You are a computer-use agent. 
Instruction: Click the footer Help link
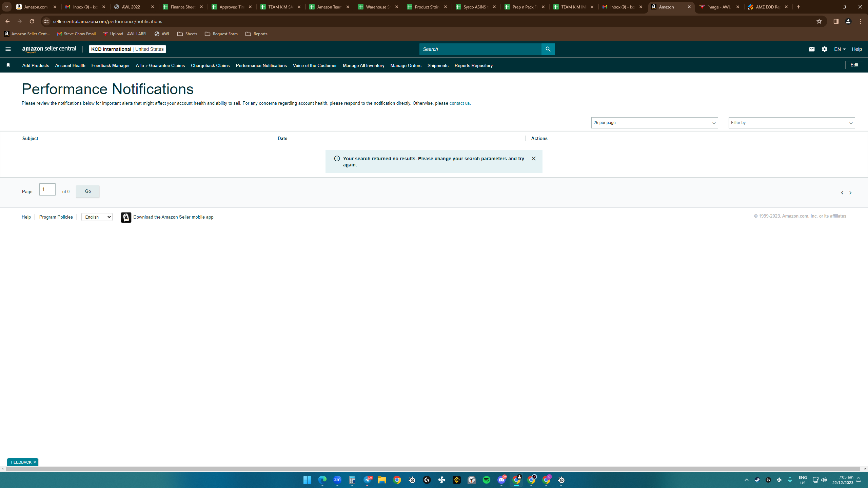click(26, 217)
